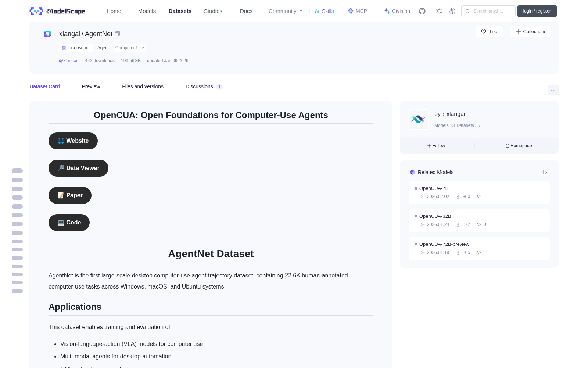588x368 pixels.
Task: Open the Models menu item
Action: point(147,11)
